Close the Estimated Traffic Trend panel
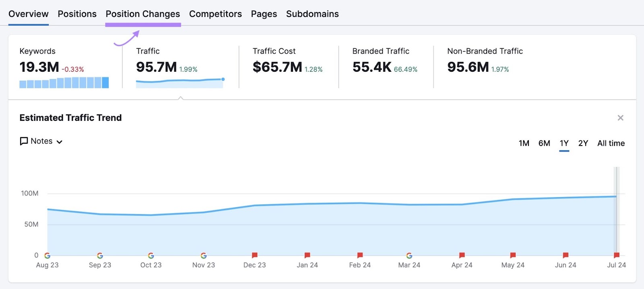Screen dimensions: 644x289 point(620,118)
